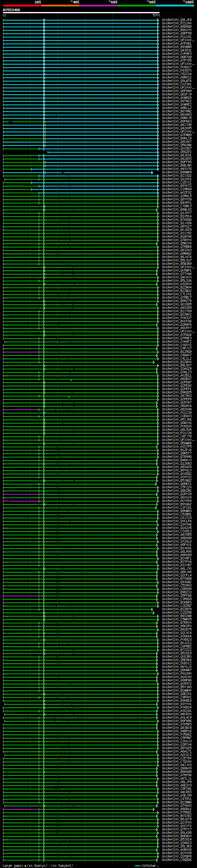The image size is (197, 868).
Task: Select hit label UniRef100_B9SBN5
Action: [x=177, y=47]
